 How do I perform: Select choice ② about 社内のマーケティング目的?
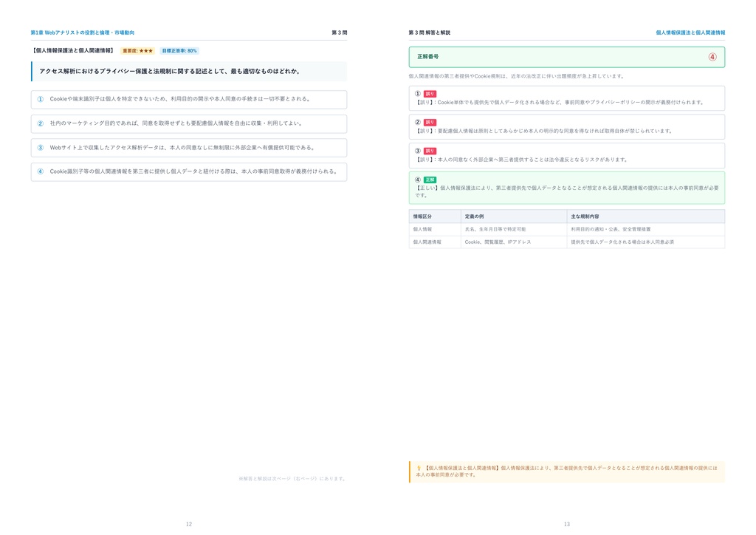click(189, 123)
